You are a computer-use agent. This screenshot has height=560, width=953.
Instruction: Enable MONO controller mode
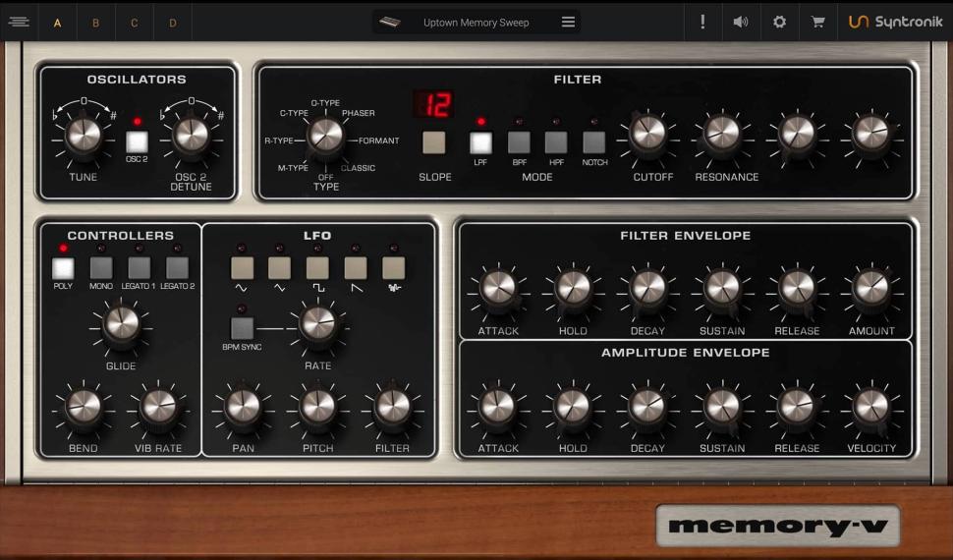101,268
